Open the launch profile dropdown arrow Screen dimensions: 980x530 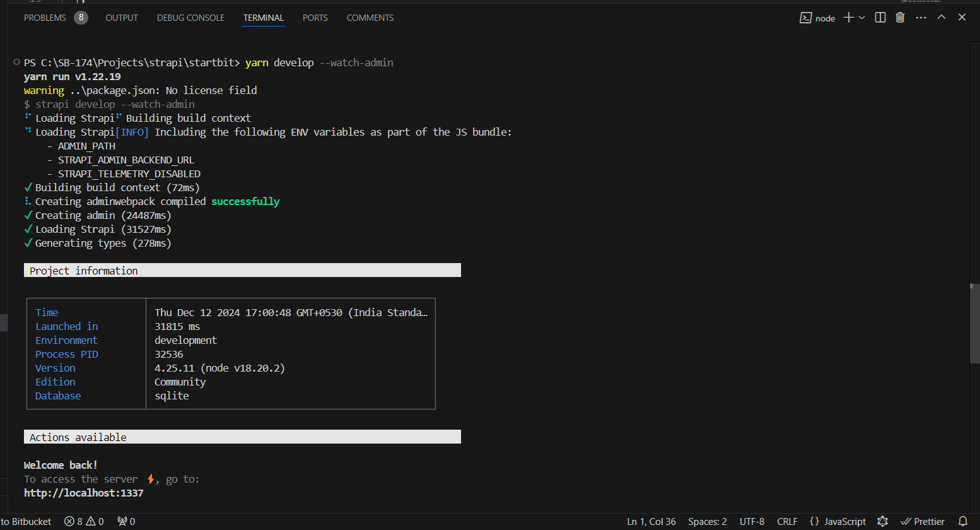(x=862, y=18)
